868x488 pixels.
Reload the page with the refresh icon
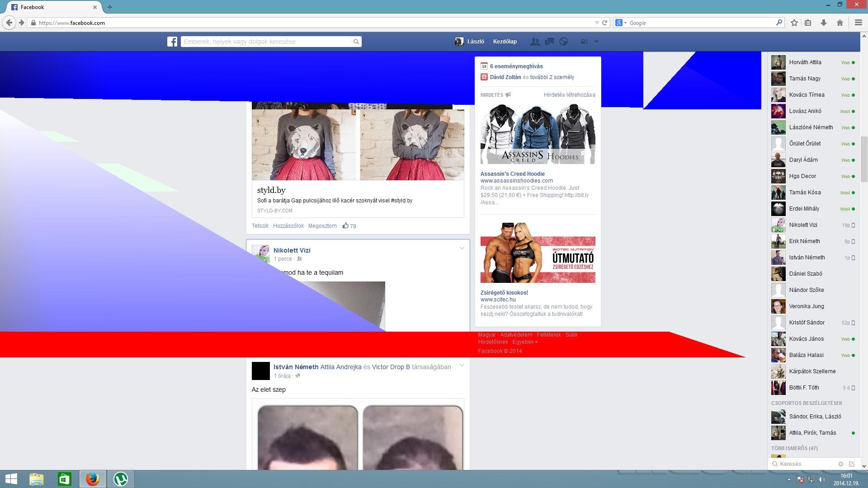(604, 23)
